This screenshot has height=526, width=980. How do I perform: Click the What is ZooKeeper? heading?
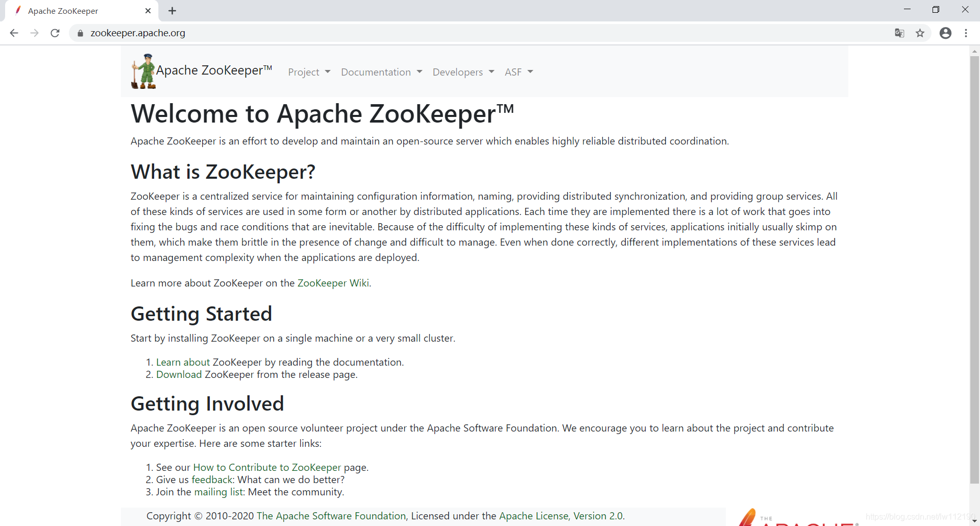pyautogui.click(x=223, y=172)
